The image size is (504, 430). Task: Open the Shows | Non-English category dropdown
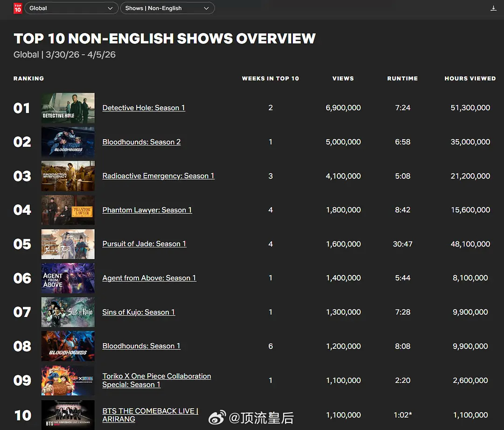[x=168, y=8]
